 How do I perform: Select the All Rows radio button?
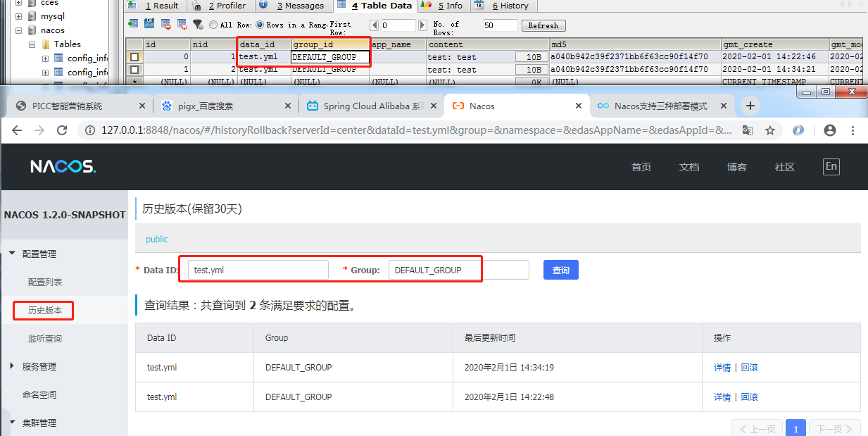tap(213, 25)
